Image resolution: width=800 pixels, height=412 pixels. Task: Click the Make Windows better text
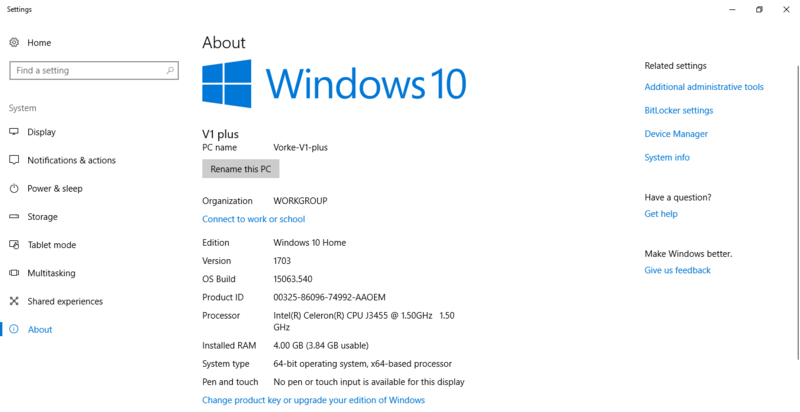click(688, 253)
